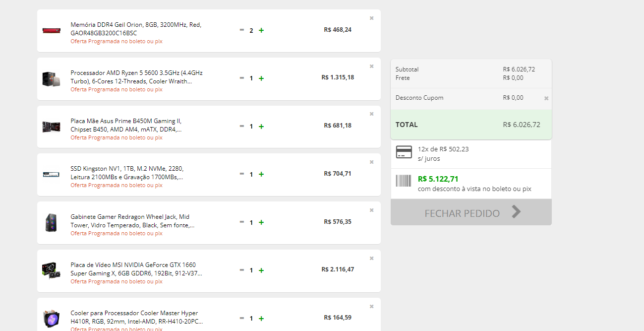The height and width of the screenshot is (331, 644).
Task: Open Memória DDR4 Geil Orion product link
Action: coord(136,29)
